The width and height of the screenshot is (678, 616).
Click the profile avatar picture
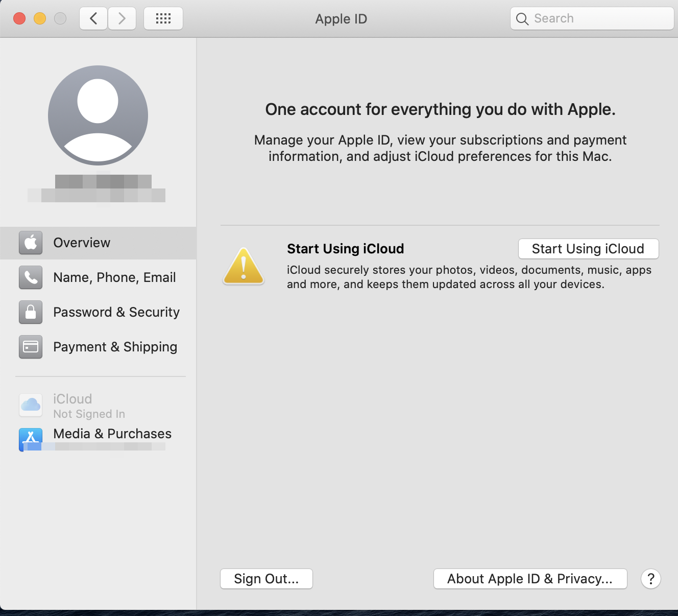click(98, 115)
